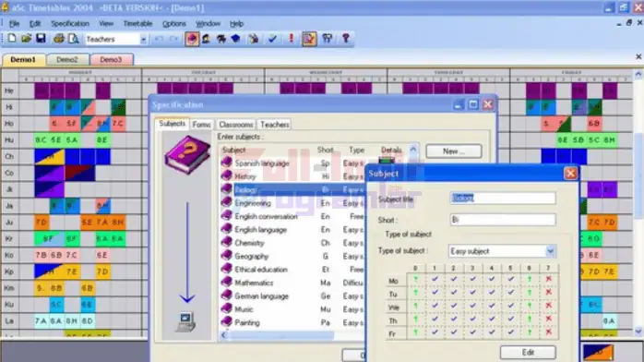Viewport: 644px width, 362px height.
Task: Open subjects specification book icon
Action: 192,39
